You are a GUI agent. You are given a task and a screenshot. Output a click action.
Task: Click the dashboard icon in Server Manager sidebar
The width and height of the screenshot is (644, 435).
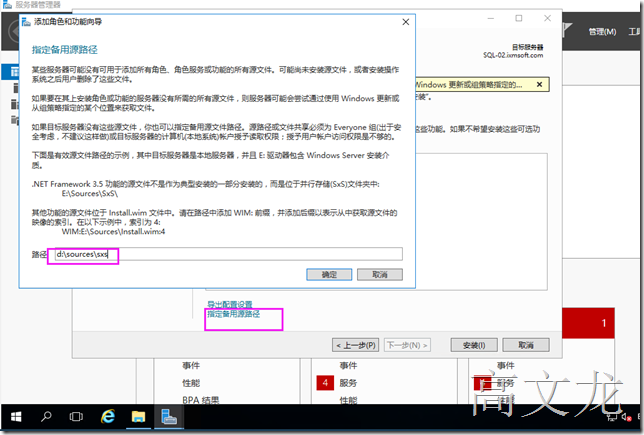(14, 72)
